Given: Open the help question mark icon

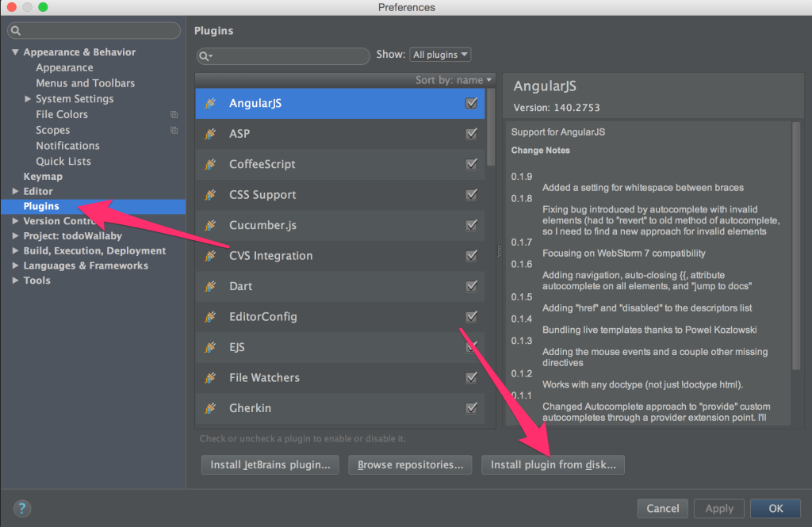Looking at the screenshot, I should click(x=21, y=508).
